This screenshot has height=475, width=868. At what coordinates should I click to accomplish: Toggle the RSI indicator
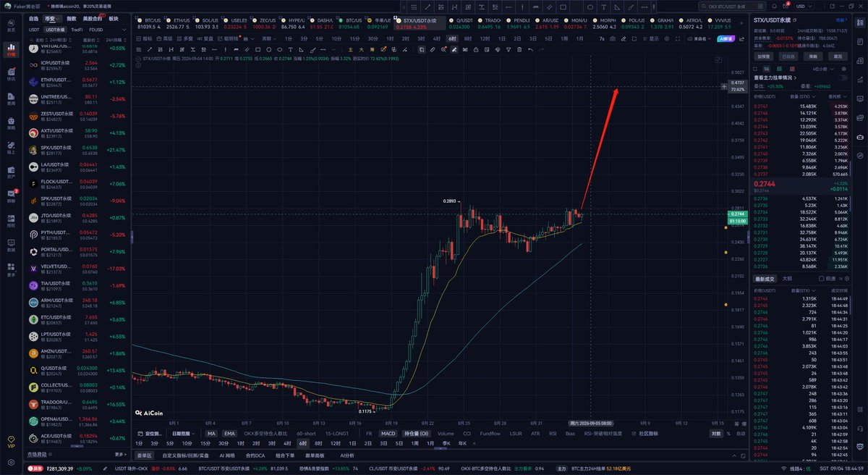(553, 434)
